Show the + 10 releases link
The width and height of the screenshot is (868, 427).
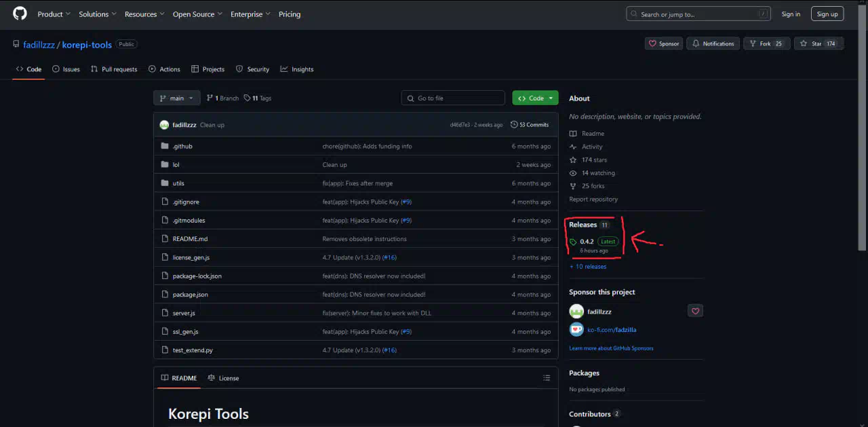click(588, 267)
